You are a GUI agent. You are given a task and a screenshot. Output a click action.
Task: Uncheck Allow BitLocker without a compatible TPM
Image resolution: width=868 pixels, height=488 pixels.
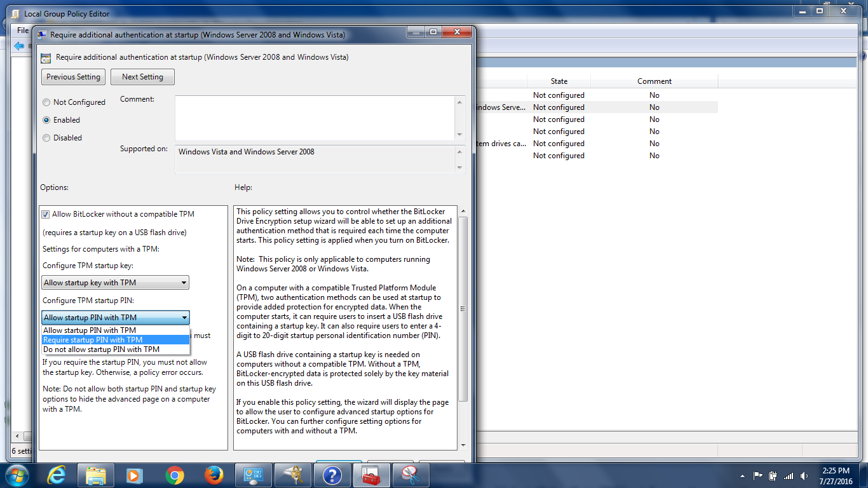click(46, 215)
